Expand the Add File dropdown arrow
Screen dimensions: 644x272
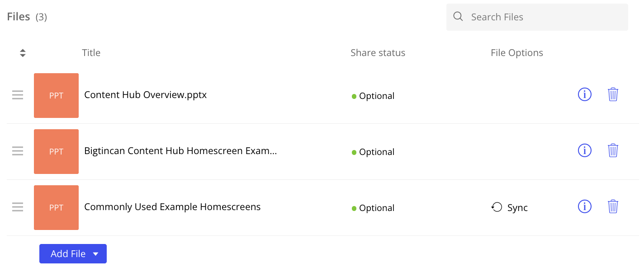pyautogui.click(x=95, y=254)
